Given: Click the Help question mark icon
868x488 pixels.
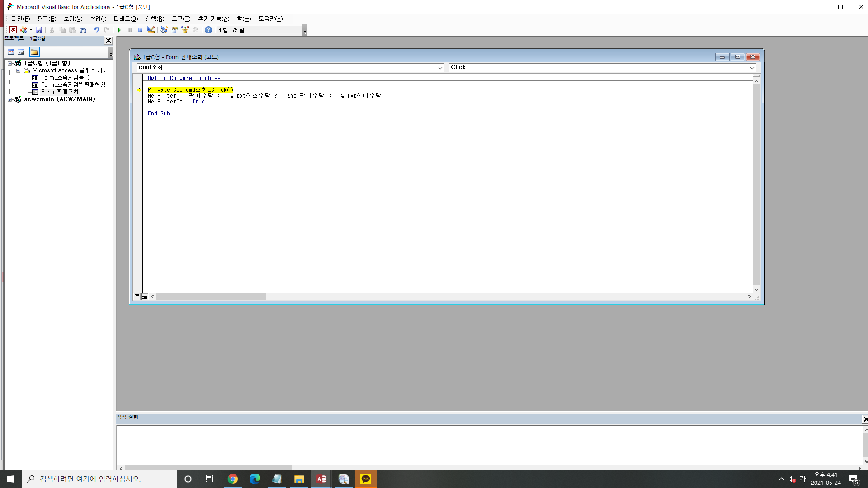Looking at the screenshot, I should (x=208, y=30).
